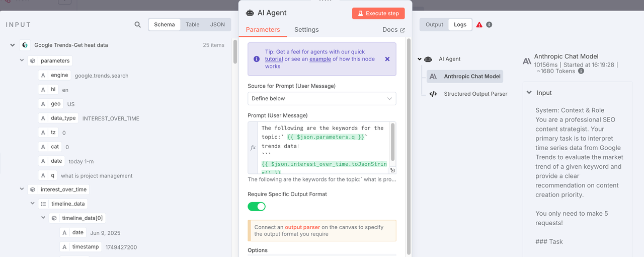Click the prompt field vertical scrollbar

tap(393, 142)
